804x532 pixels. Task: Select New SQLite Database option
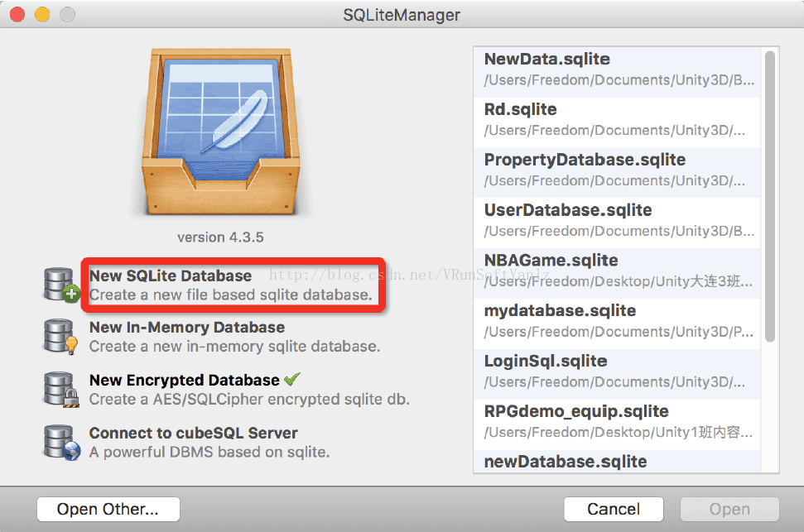tap(171, 276)
